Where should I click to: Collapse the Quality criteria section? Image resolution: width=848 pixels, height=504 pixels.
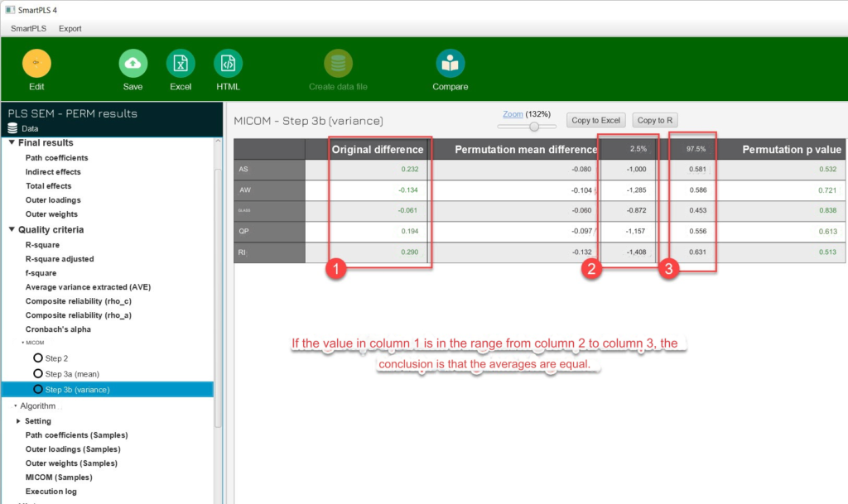(x=12, y=230)
